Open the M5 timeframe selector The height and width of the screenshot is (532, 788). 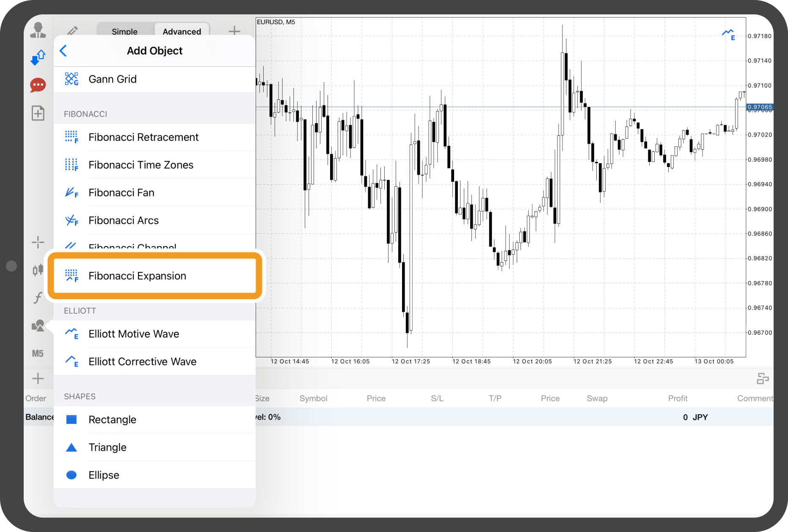[38, 354]
